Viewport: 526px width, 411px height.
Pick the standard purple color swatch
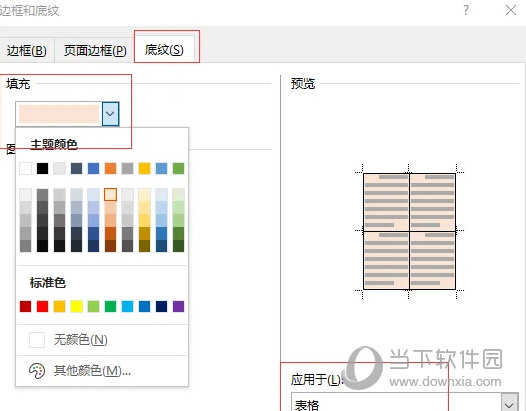click(x=178, y=306)
